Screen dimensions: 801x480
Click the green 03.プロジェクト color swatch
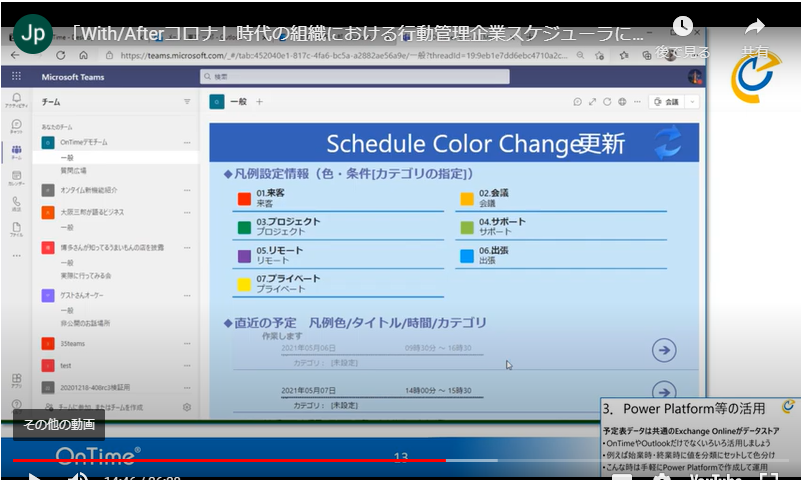point(244,227)
